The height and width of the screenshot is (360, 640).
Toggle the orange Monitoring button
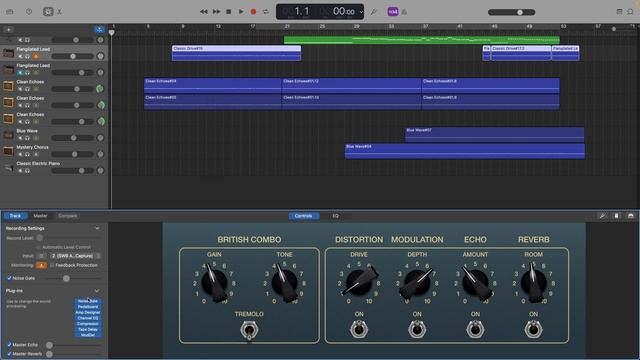pyautogui.click(x=41, y=265)
